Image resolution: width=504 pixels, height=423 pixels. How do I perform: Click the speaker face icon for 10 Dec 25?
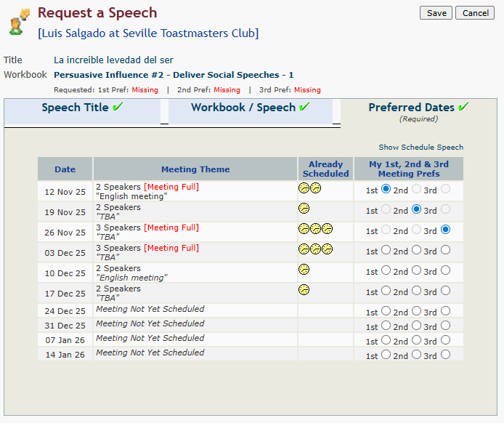tap(304, 270)
